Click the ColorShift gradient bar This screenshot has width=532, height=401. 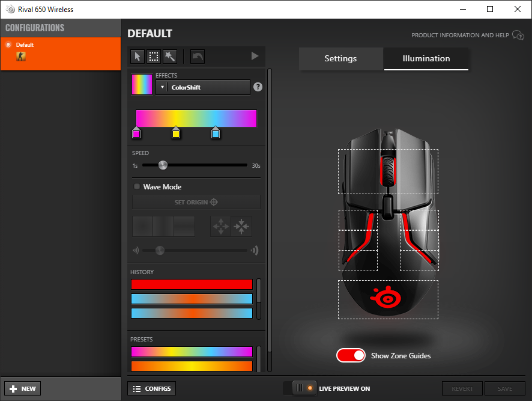tap(196, 118)
